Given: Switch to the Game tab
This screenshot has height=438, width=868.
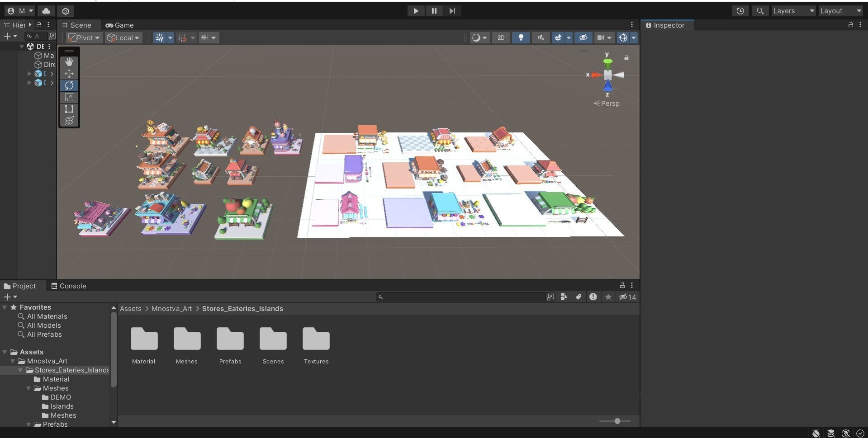Looking at the screenshot, I should 119,25.
